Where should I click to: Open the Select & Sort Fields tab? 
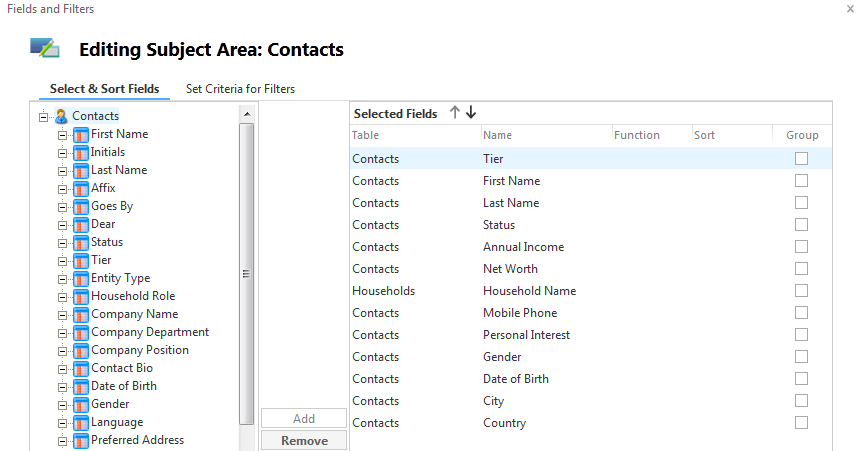click(x=104, y=89)
